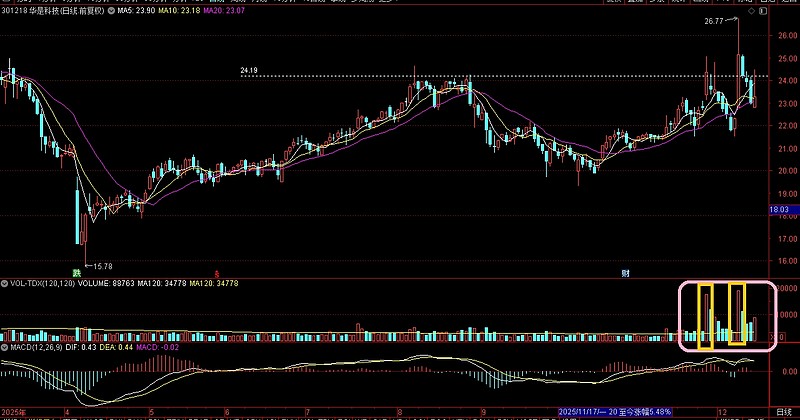Click the 15.78 low price label
Viewport: 800px width, 420px height.
click(x=103, y=266)
